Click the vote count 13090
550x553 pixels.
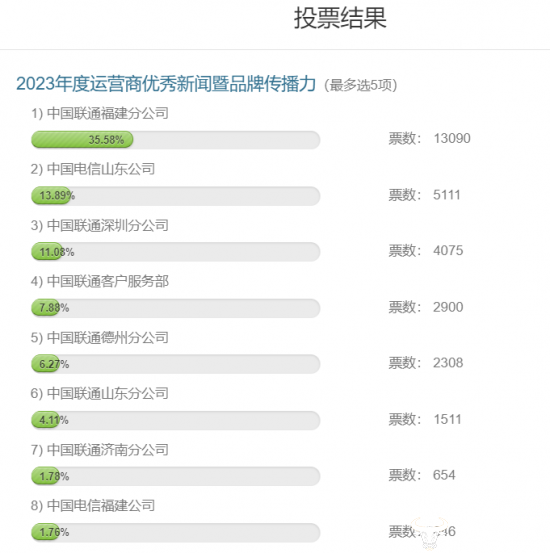pos(452,139)
